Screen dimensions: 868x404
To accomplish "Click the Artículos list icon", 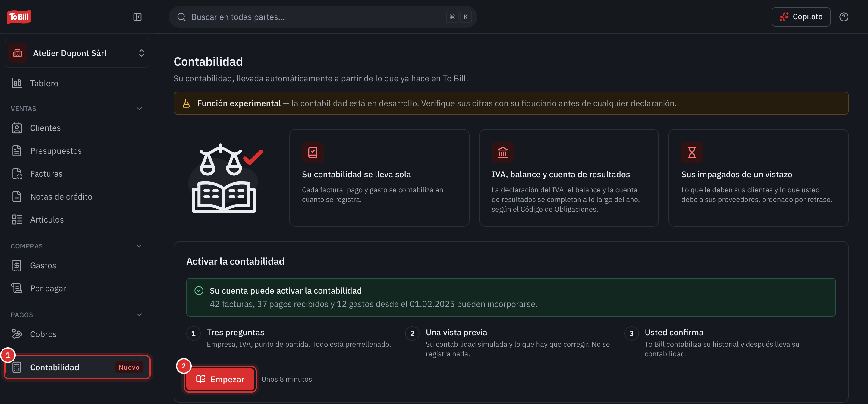I will click(17, 220).
